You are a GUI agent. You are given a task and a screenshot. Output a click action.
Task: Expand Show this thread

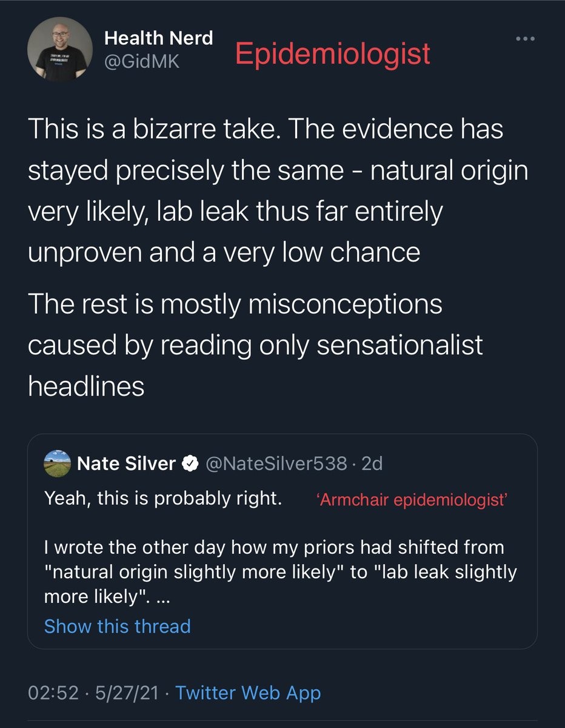pos(117,626)
